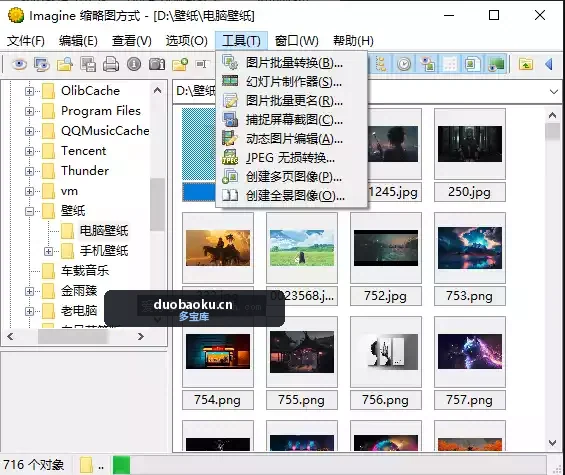Choose 创建多页图像(P) menu entry

(x=291, y=177)
